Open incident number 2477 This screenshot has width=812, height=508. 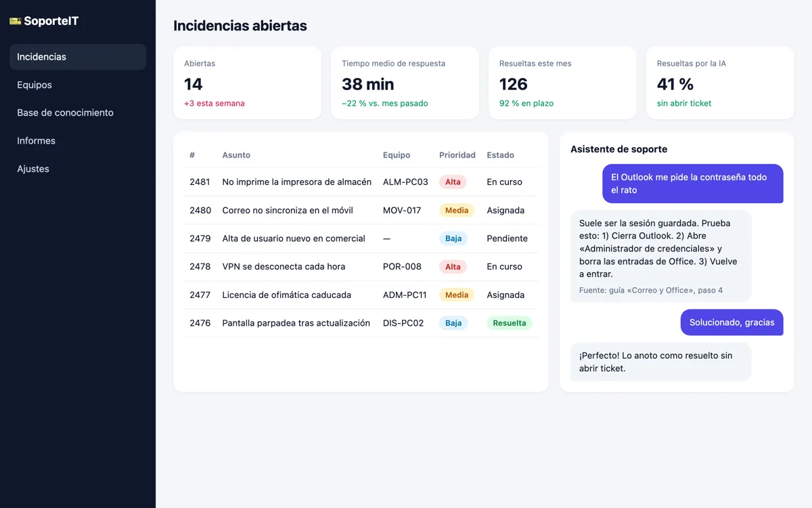(200, 295)
